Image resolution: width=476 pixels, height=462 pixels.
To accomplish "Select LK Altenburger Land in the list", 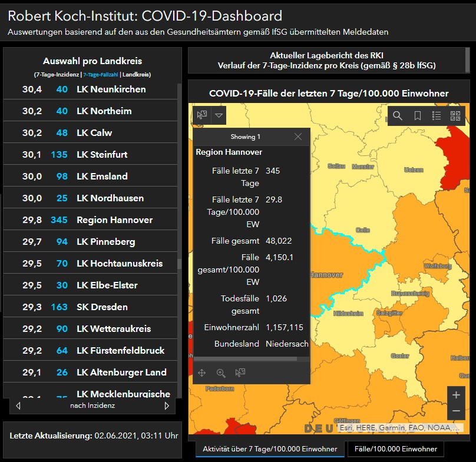I will click(91, 373).
